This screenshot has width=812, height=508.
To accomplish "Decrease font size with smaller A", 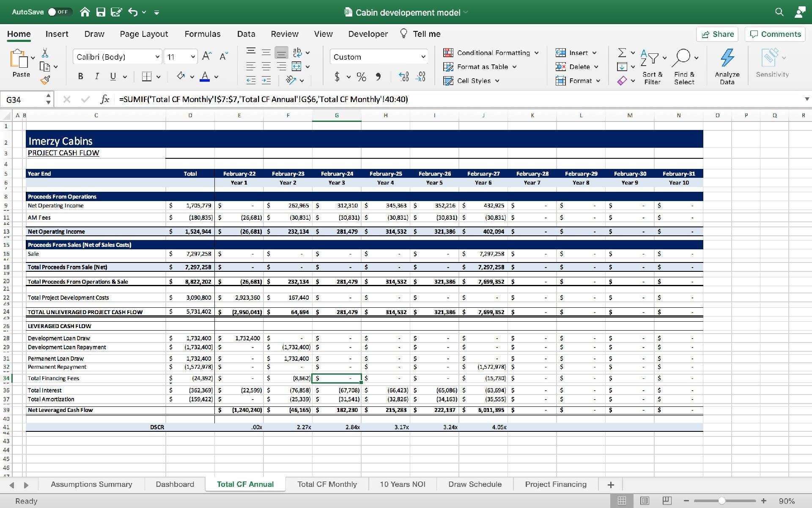I will pos(224,56).
